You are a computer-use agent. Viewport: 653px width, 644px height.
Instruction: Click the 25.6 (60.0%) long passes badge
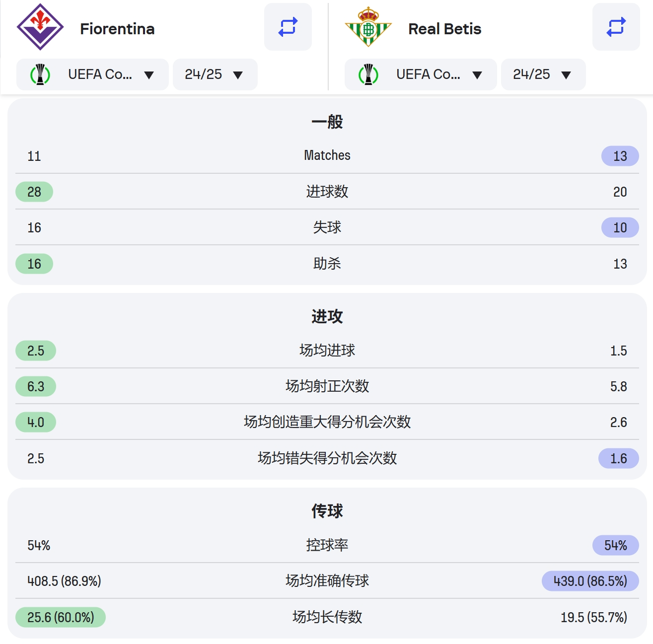(x=61, y=617)
